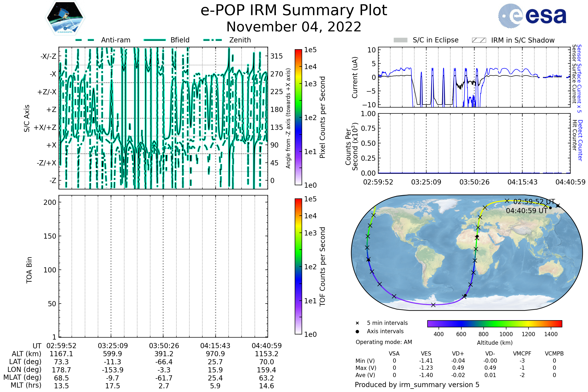This screenshot has width=588, height=392.
Task: Click the Pixel Counts per Second colorbar
Action: (298, 117)
